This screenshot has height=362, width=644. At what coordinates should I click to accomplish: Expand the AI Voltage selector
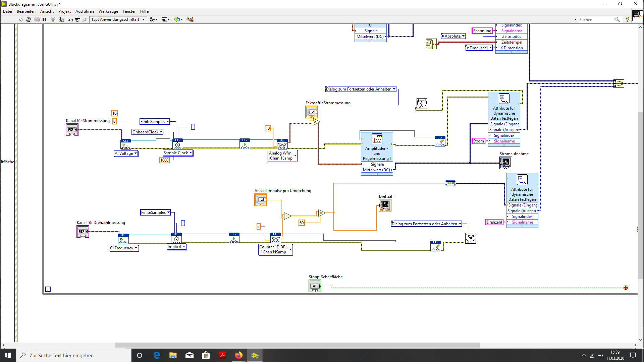click(x=136, y=154)
